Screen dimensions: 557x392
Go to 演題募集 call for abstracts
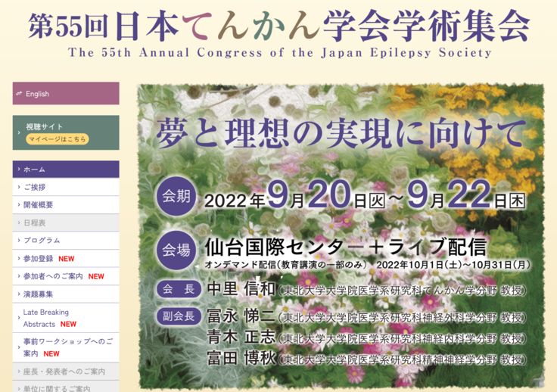[39, 294]
